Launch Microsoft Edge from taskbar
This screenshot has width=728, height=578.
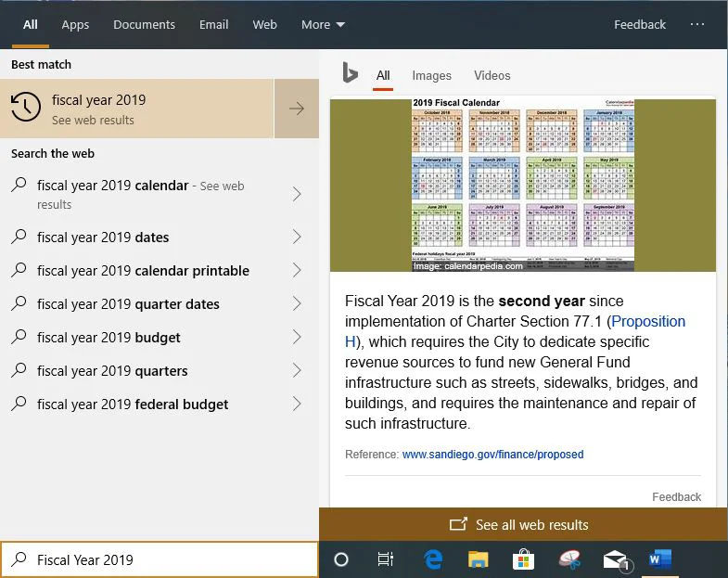433,559
